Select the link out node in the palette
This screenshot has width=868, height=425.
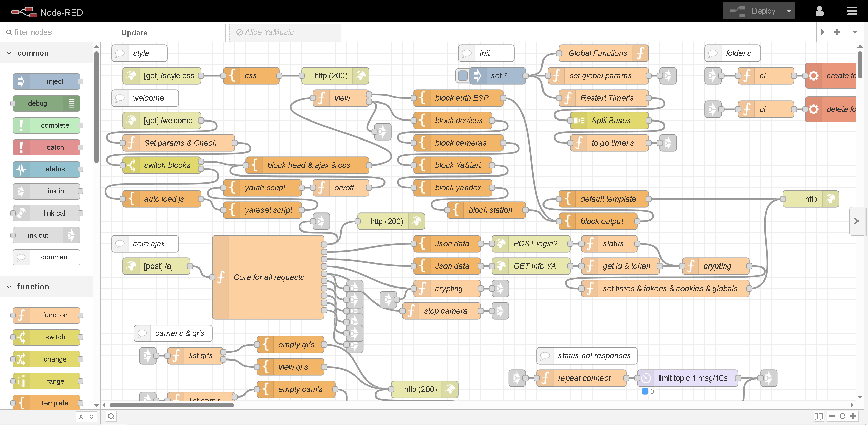pyautogui.click(x=45, y=235)
